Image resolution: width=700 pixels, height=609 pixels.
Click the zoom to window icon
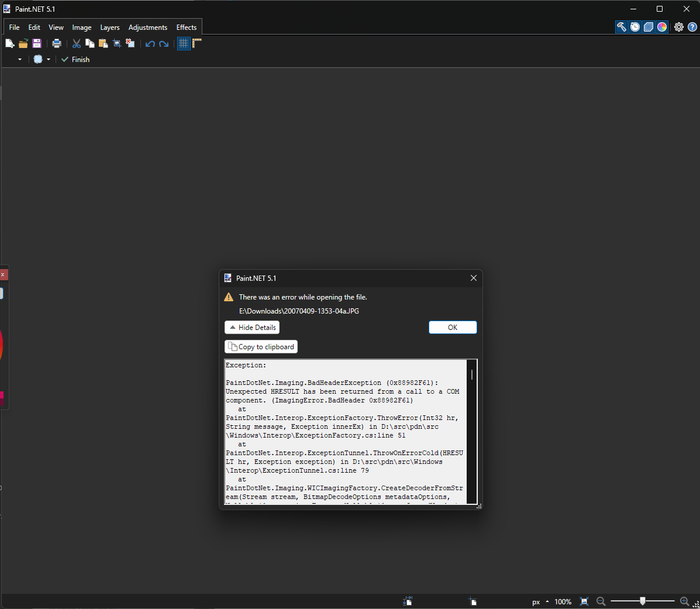click(x=584, y=601)
